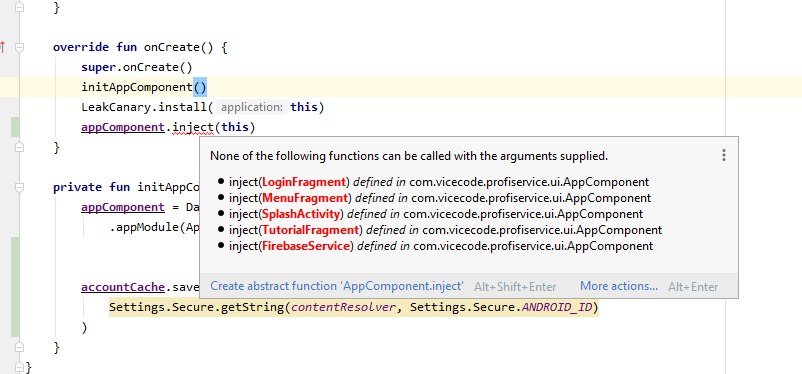Click the 'ANDROID_ID' constant
802x374 pixels.
coord(558,307)
